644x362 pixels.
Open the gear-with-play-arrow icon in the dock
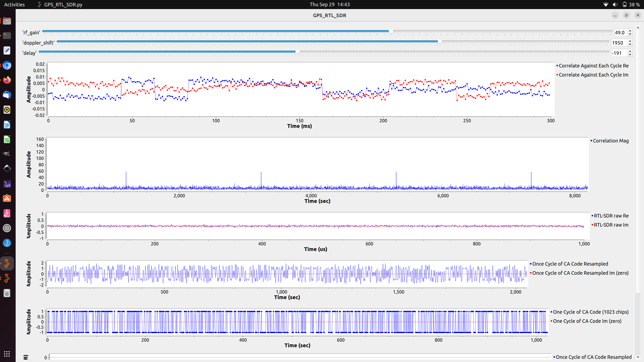click(7, 228)
